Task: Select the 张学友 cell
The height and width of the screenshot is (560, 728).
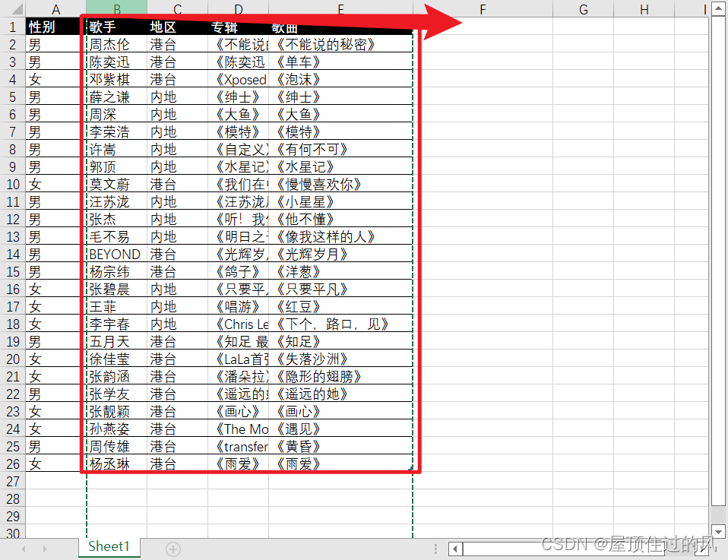Action: [116, 394]
